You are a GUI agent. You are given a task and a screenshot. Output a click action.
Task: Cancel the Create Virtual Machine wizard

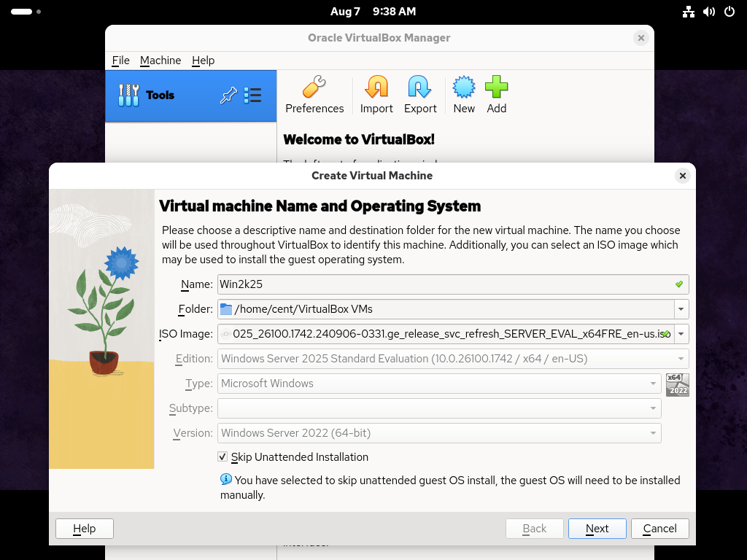[x=659, y=529]
